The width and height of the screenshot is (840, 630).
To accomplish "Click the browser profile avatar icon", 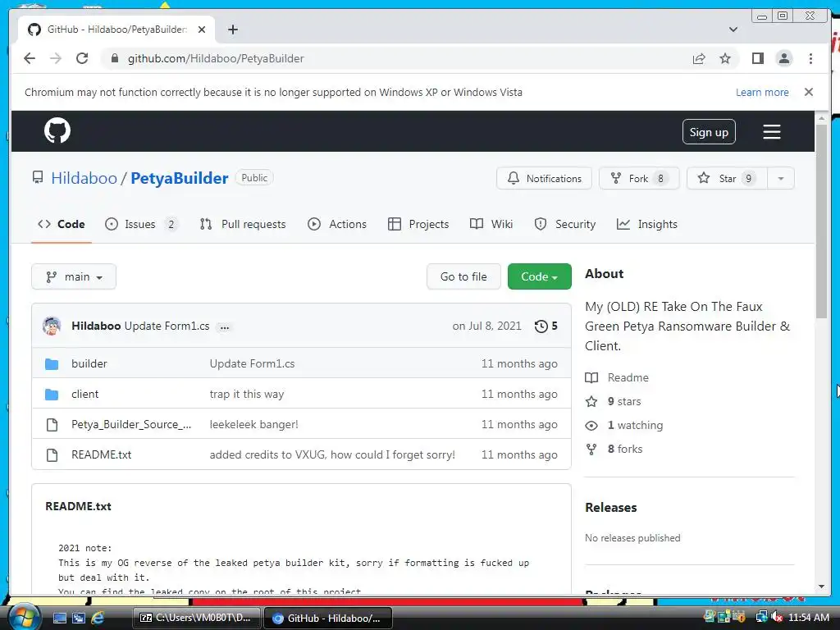I will pos(783,58).
